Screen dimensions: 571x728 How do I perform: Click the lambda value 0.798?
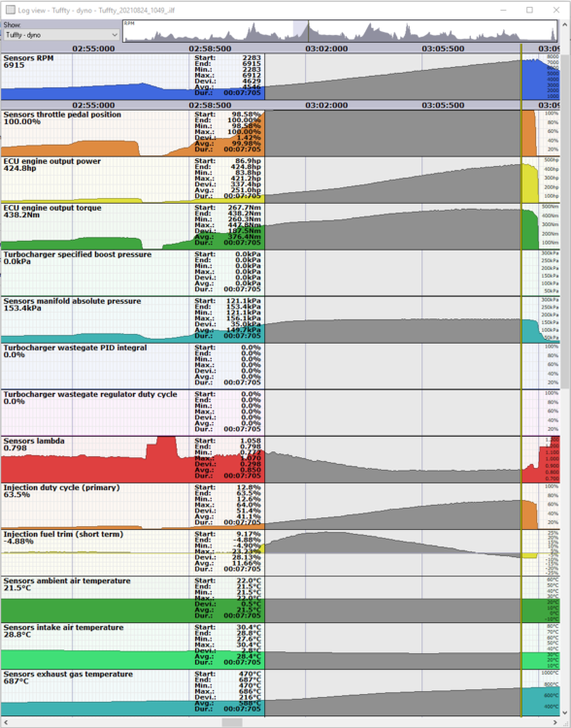pos(15,448)
